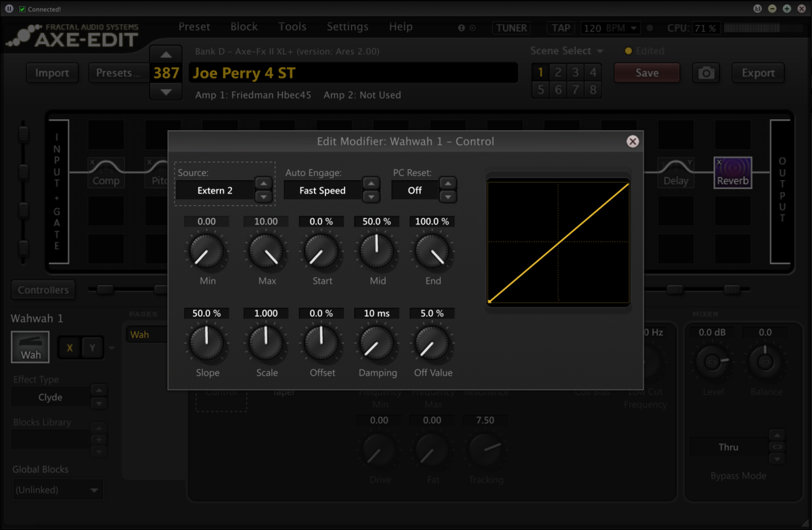Click the Scale knob
The image size is (812, 530).
pos(266,344)
